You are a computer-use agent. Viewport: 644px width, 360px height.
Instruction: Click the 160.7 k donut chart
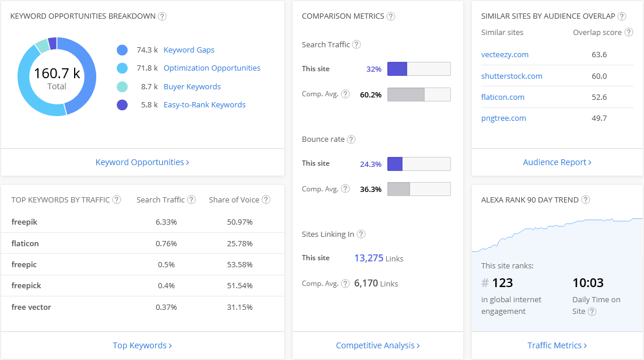click(x=57, y=76)
